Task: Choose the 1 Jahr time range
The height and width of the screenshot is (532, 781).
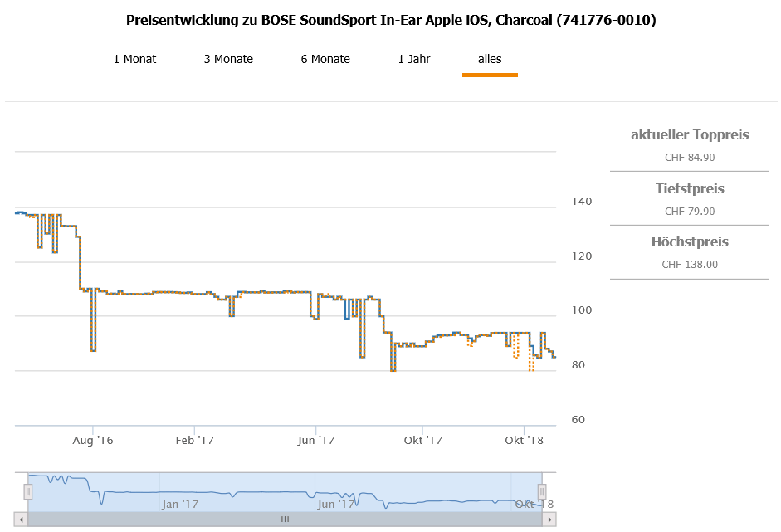Action: pos(414,59)
